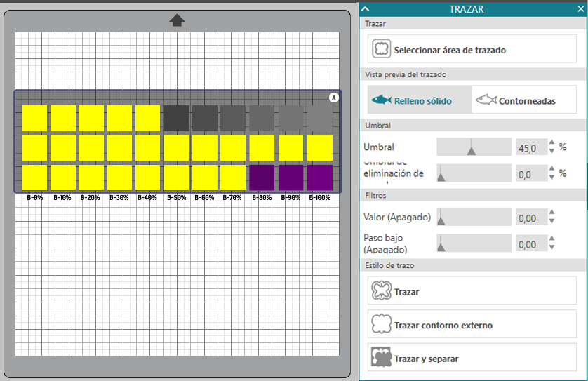
Task: Click the B=50% label
Action: pyautogui.click(x=177, y=198)
